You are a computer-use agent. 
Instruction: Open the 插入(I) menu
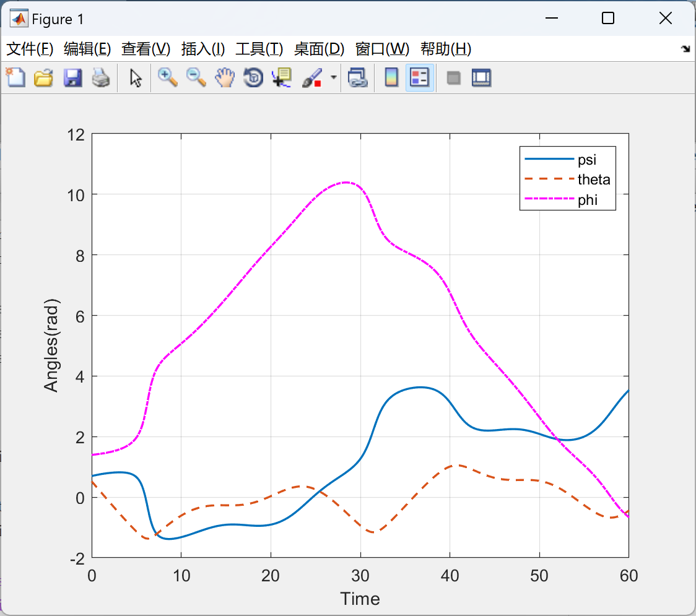203,49
